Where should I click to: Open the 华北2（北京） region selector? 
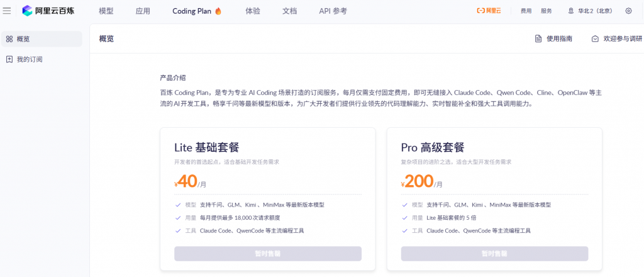pyautogui.click(x=591, y=11)
